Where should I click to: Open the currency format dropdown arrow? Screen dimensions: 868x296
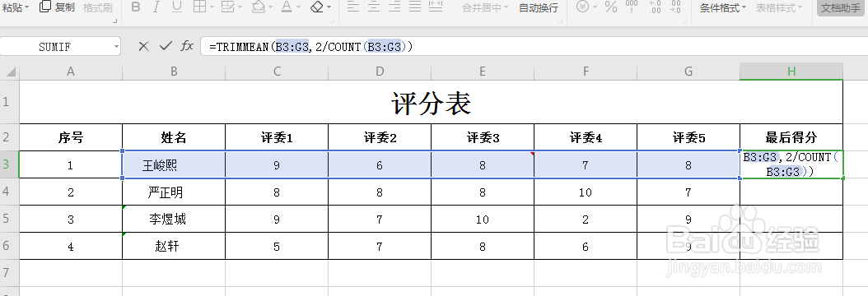coord(595,7)
